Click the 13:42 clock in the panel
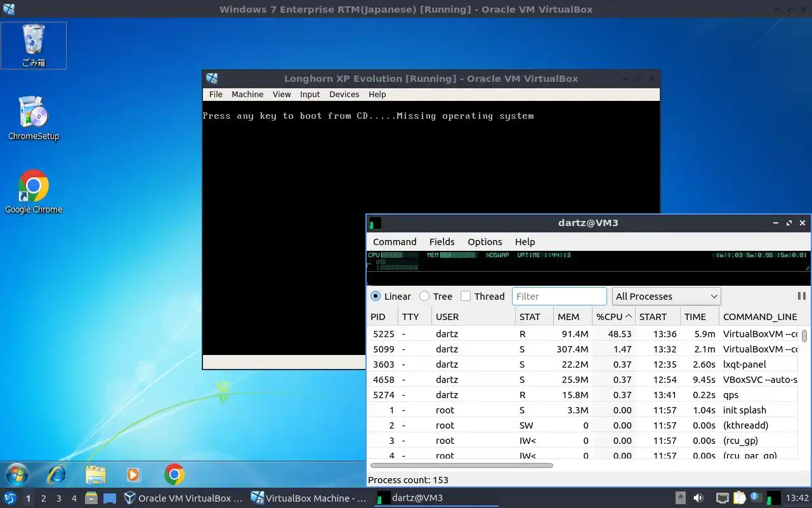This screenshot has width=812, height=508. [x=797, y=498]
